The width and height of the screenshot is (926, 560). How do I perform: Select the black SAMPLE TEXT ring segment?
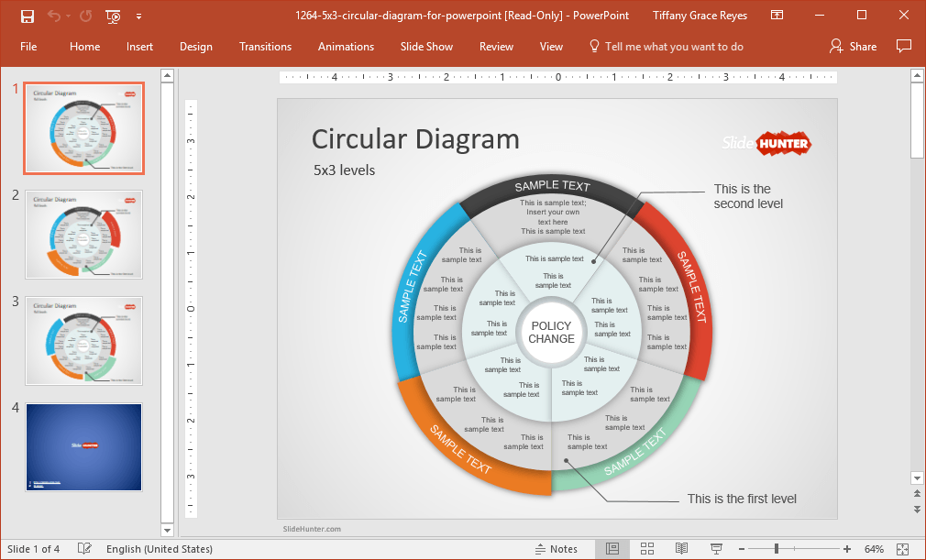(552, 187)
